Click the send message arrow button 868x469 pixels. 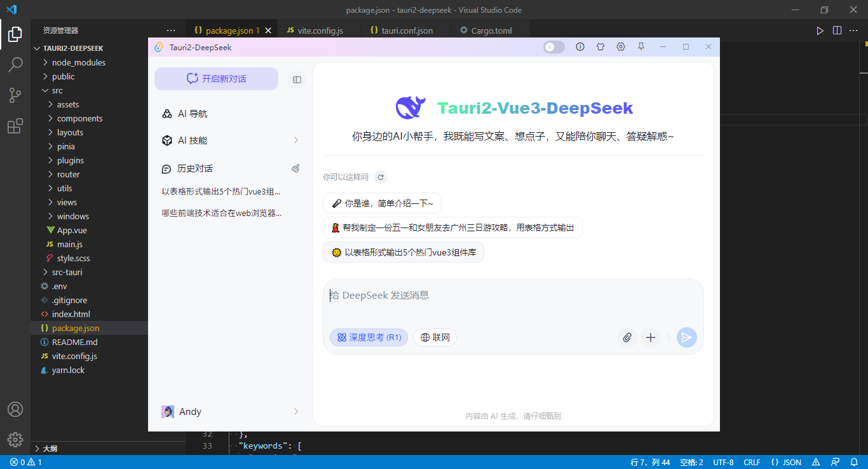point(687,337)
